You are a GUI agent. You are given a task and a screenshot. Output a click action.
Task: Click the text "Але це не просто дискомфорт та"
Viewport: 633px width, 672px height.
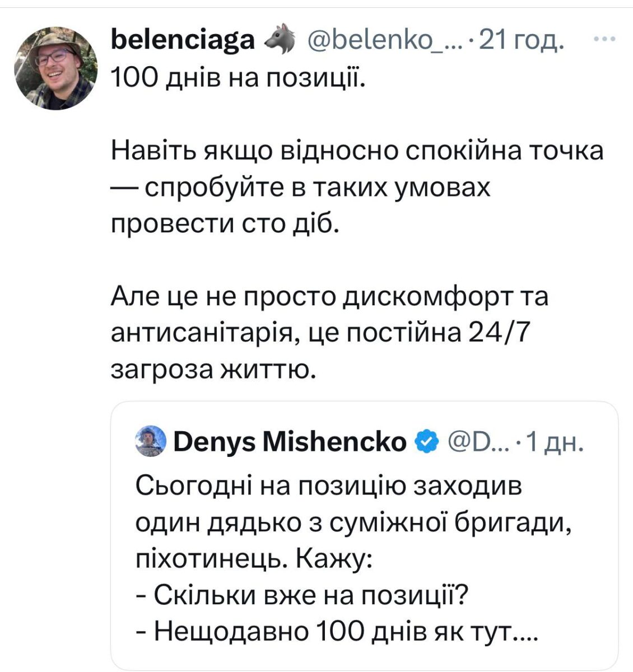tap(329, 297)
